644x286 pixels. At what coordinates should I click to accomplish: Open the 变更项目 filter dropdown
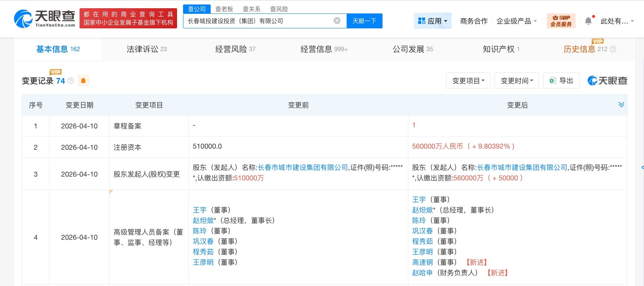pyautogui.click(x=468, y=81)
